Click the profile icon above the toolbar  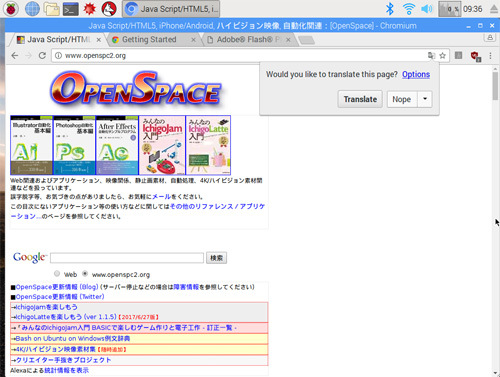click(x=490, y=37)
